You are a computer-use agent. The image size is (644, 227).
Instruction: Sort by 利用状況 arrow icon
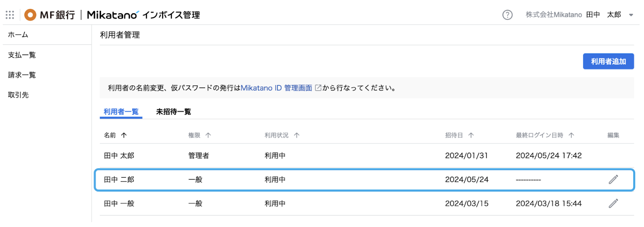coord(297,135)
